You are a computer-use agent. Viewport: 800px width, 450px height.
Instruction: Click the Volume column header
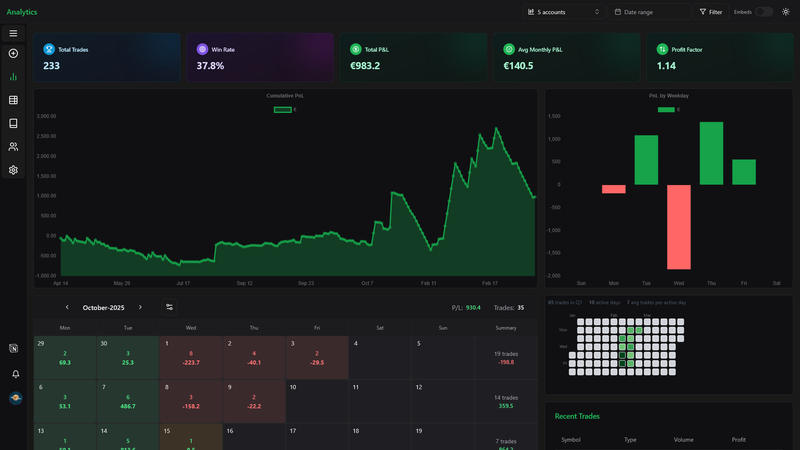(683, 439)
